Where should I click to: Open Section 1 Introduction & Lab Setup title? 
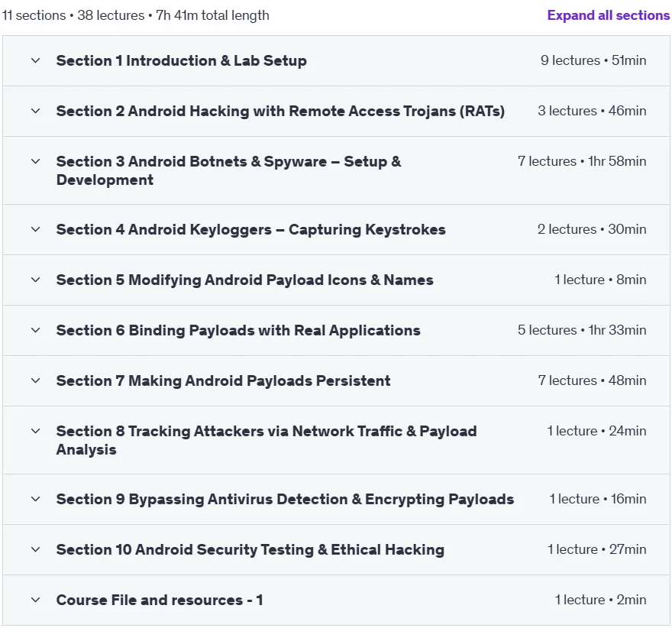[x=181, y=60]
